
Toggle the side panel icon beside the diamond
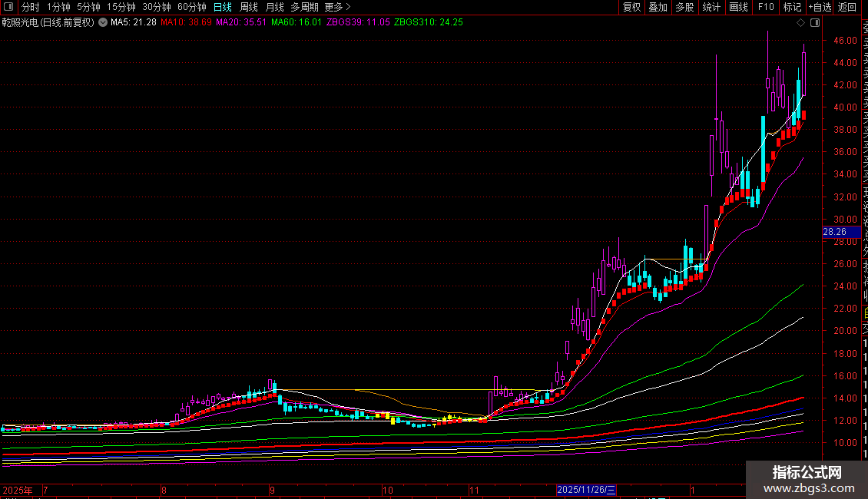(x=814, y=22)
